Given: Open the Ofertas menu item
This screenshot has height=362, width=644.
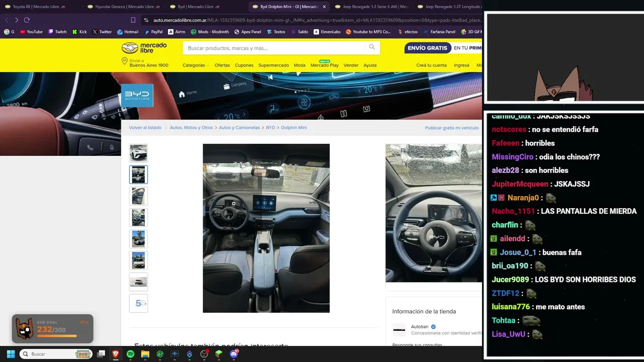Looking at the screenshot, I should coord(222,65).
